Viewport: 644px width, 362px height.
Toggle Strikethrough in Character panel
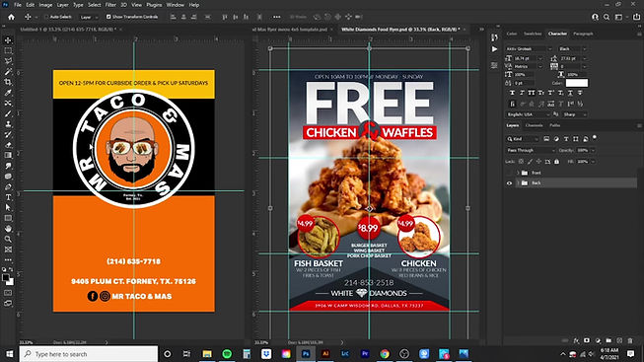tap(580, 93)
